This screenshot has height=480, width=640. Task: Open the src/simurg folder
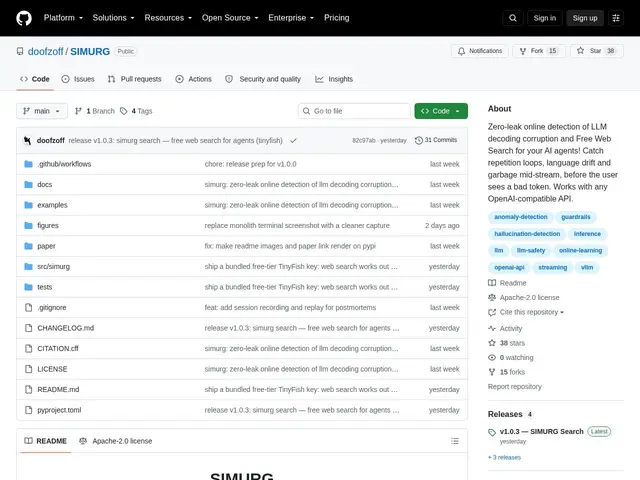pyautogui.click(x=53, y=267)
